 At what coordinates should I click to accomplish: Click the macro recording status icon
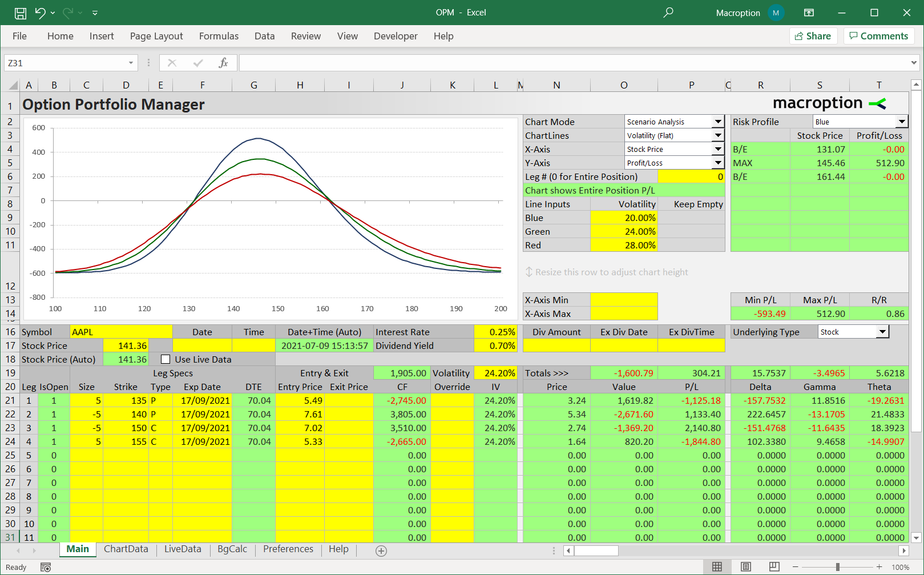(46, 567)
